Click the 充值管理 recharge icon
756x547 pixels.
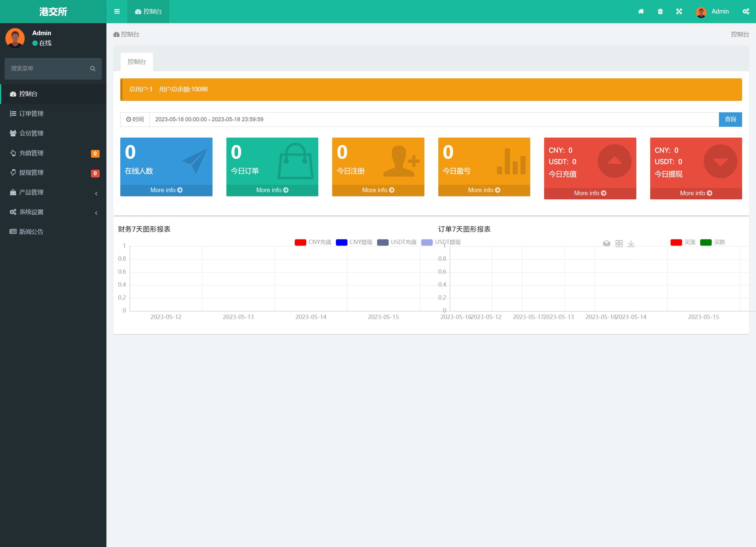point(12,153)
